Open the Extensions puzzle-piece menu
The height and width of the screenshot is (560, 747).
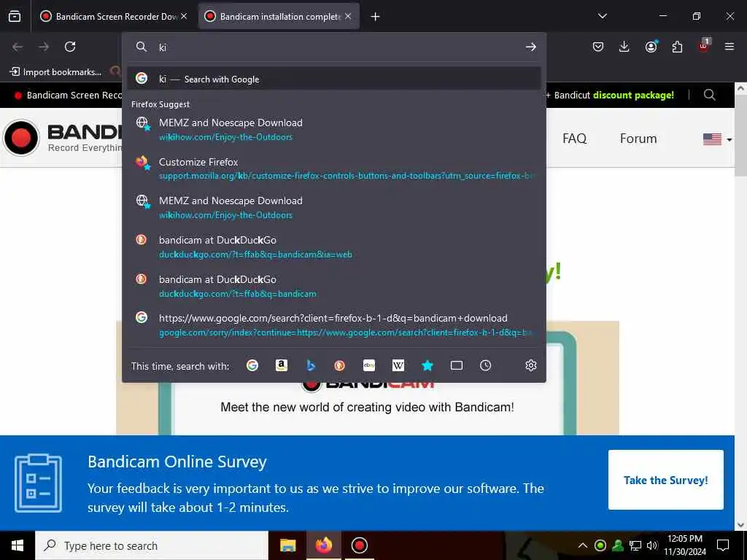point(677,47)
